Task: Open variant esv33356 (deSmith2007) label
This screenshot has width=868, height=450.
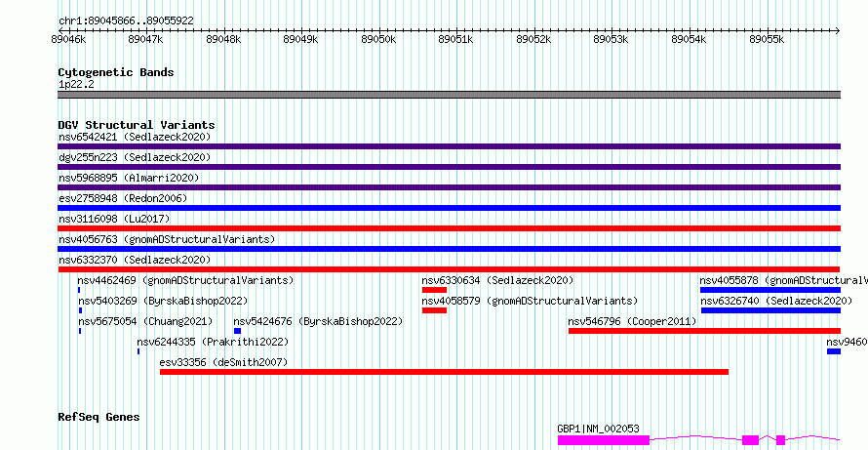Action: (x=223, y=362)
